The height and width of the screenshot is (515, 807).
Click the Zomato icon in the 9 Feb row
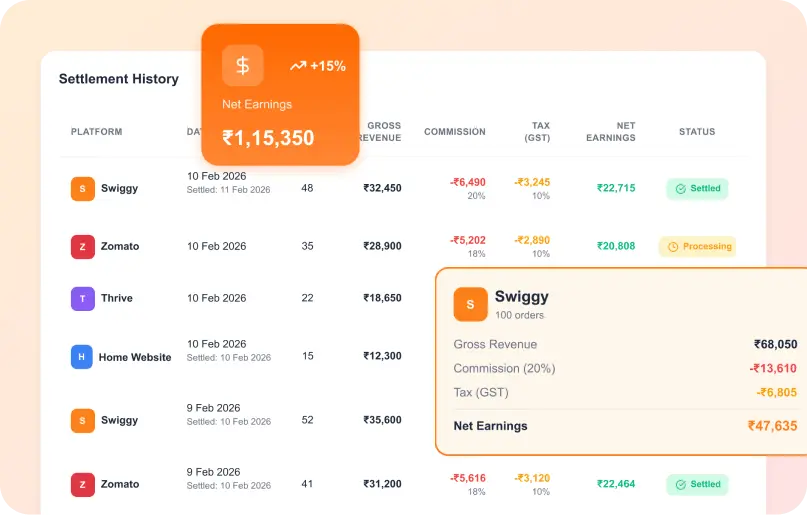point(82,484)
